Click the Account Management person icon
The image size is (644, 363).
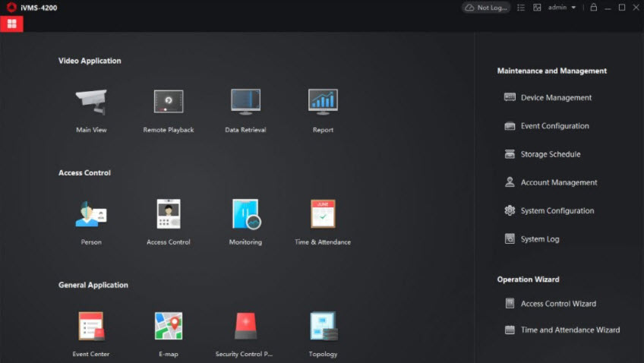click(510, 182)
